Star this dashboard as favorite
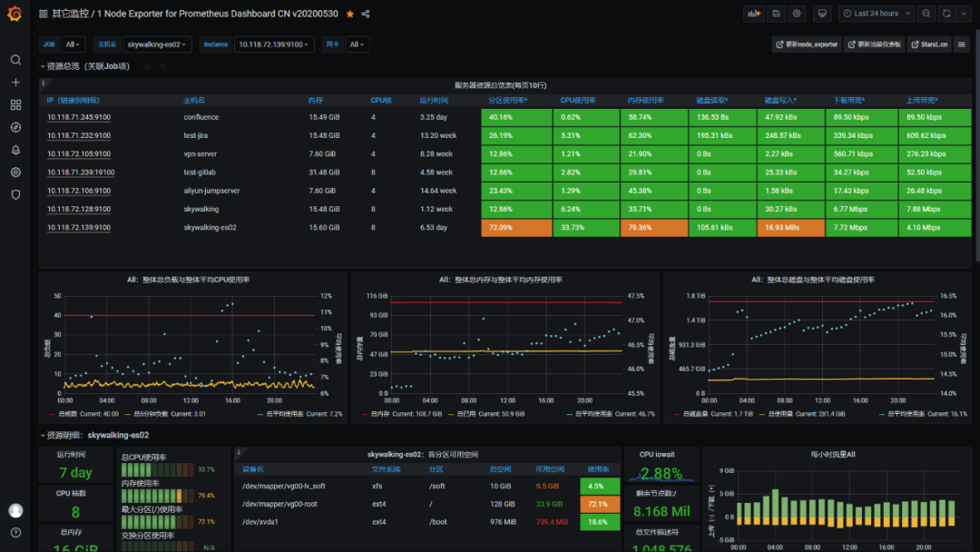This screenshot has height=552, width=980. click(x=350, y=14)
